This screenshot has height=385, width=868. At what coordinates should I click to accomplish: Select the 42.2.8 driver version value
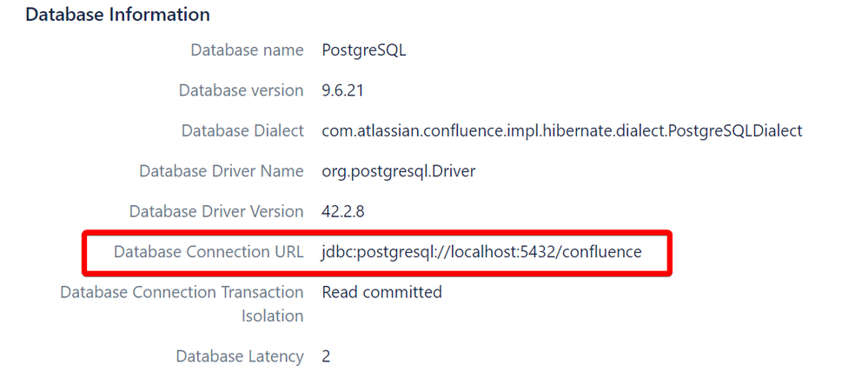[342, 211]
